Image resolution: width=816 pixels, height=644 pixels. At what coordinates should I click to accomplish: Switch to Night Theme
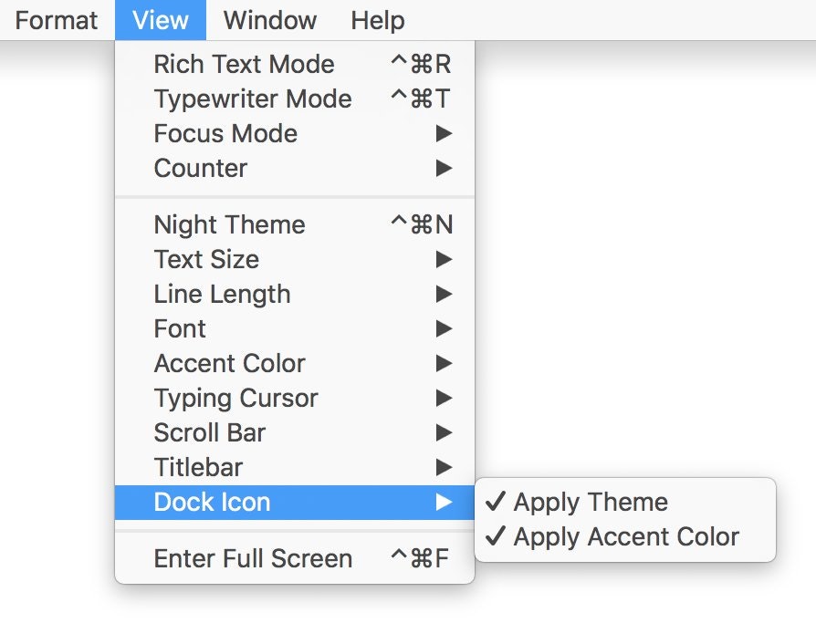pos(295,224)
